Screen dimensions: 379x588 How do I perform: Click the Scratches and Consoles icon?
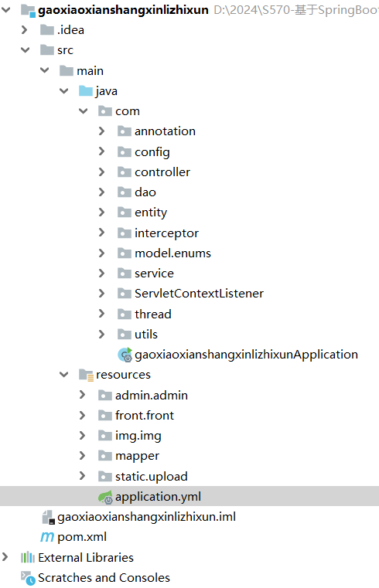coord(28,578)
